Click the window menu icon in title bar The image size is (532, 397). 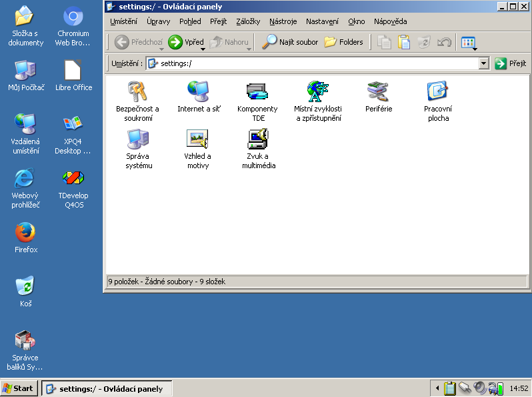(x=110, y=7)
